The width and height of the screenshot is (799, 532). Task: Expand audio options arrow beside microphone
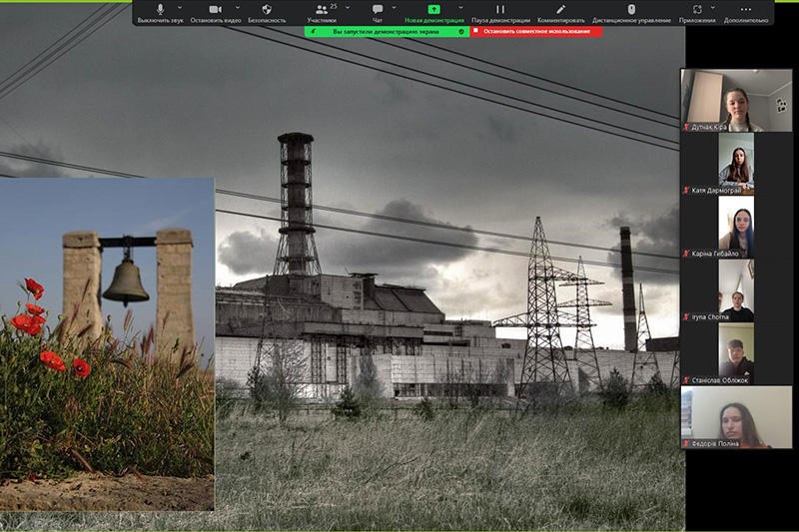[x=180, y=7]
